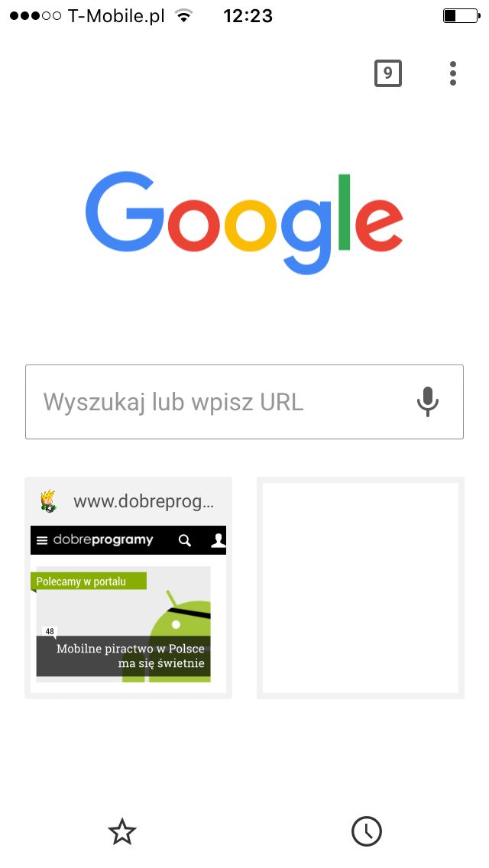Open recent tabs via the clock icon
The width and height of the screenshot is (489, 868).
pyautogui.click(x=367, y=831)
